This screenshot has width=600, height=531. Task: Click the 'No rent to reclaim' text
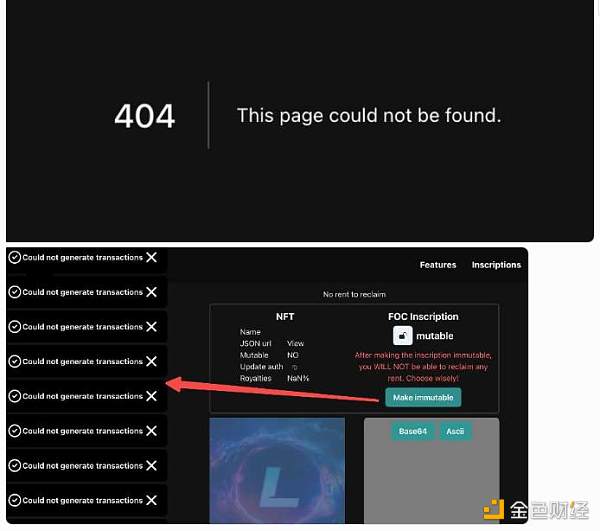tap(354, 295)
